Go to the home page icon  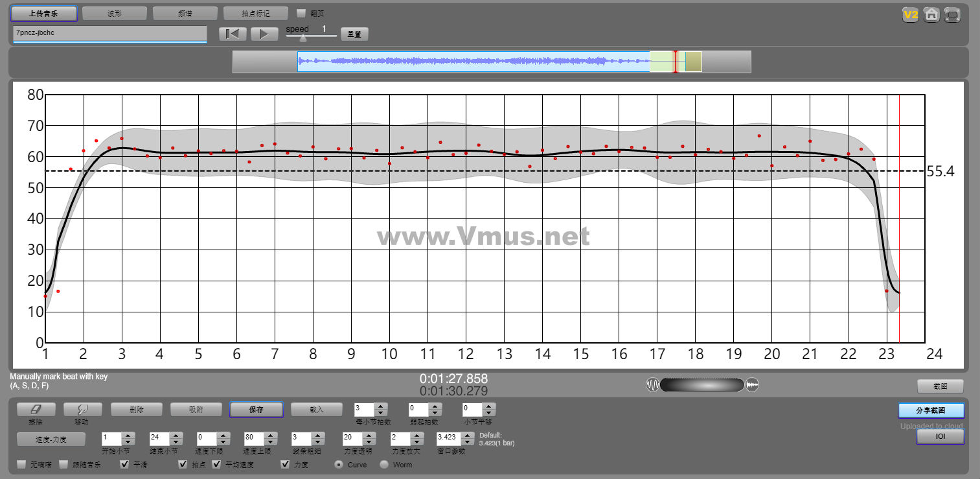[931, 14]
